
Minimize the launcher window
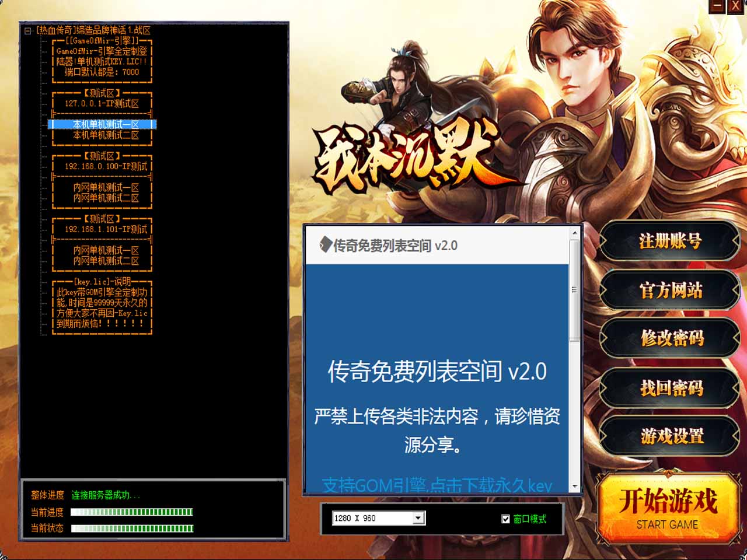point(717,6)
